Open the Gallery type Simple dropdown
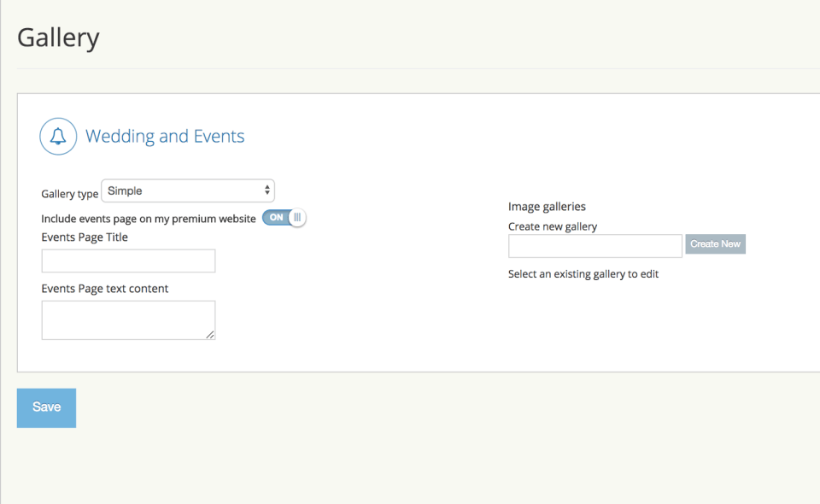 point(187,190)
